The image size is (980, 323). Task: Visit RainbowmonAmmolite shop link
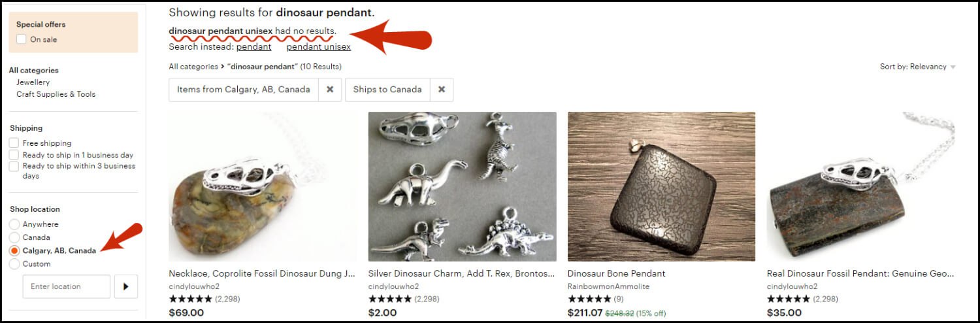click(x=608, y=286)
